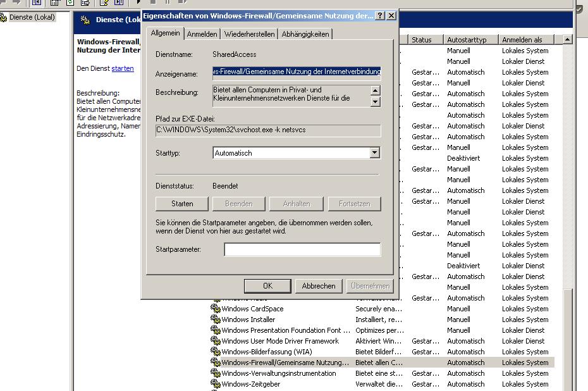Click 'Optimizes per…' description cell
The image size is (588, 391).
pyautogui.click(x=379, y=331)
